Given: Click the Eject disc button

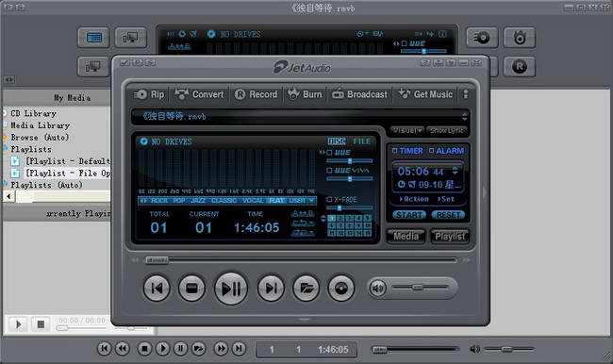Looking at the screenshot, I should [340, 289].
